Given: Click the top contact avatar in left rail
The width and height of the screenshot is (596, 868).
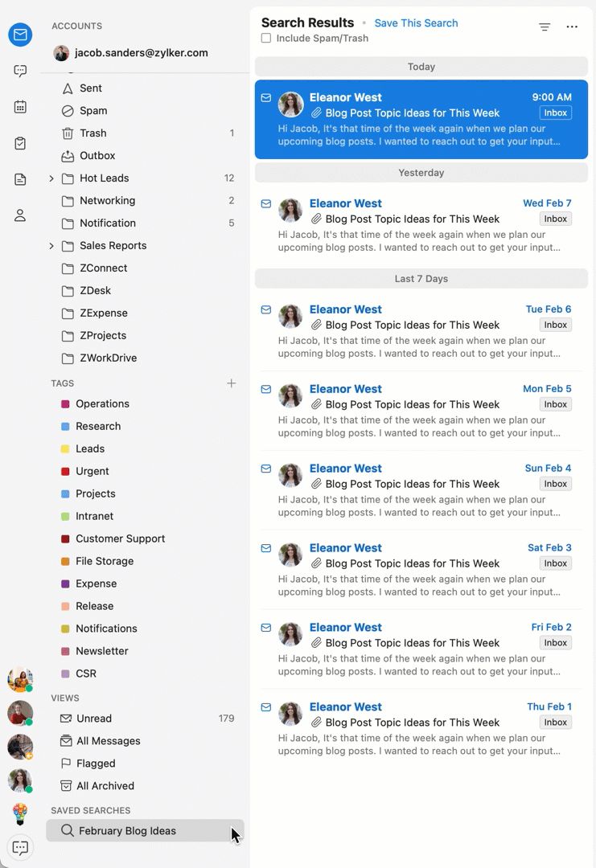Looking at the screenshot, I should [20, 679].
